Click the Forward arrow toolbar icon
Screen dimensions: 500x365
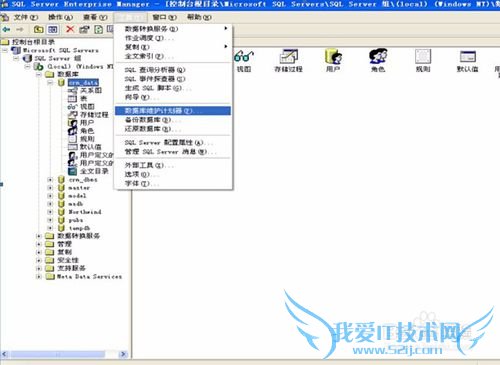(20, 30)
